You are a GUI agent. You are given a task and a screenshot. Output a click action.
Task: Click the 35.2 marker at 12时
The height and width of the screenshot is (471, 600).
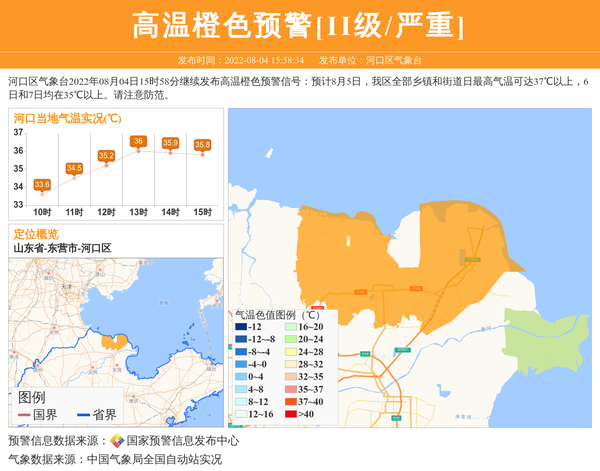pos(106,156)
